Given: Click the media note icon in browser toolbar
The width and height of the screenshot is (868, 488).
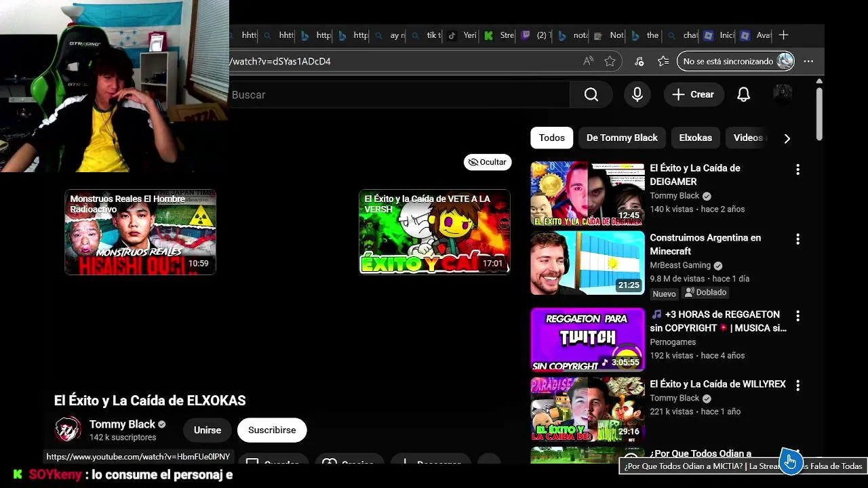Looking at the screenshot, I should click(x=639, y=61).
